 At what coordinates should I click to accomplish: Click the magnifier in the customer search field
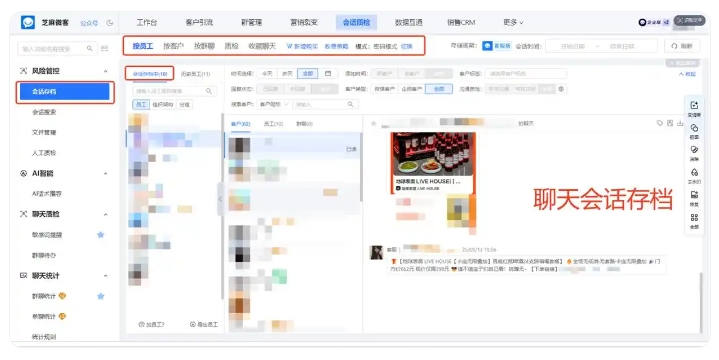350,104
